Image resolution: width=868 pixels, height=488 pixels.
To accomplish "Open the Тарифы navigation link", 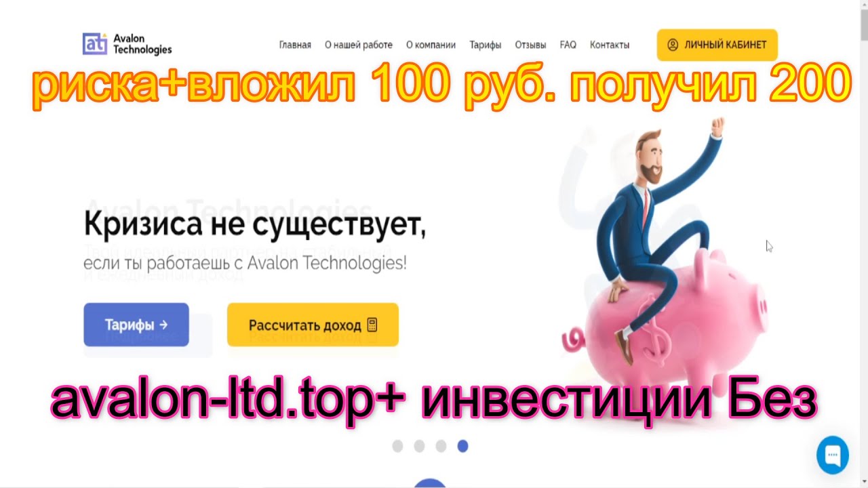I will coord(486,45).
